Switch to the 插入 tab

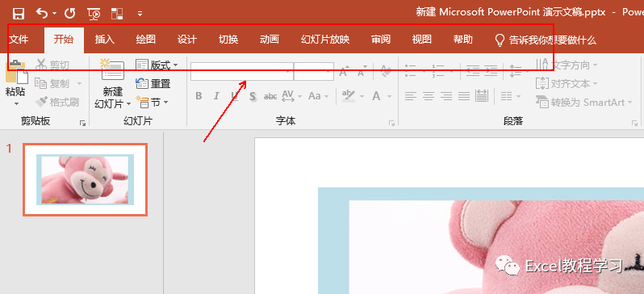click(105, 40)
